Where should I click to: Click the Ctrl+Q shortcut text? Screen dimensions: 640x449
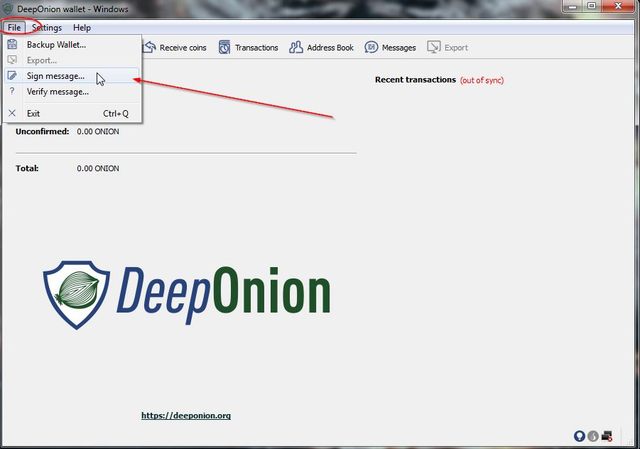(116, 113)
